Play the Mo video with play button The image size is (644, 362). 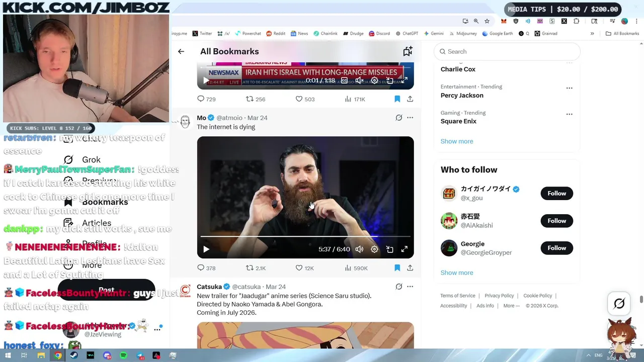coord(206,249)
